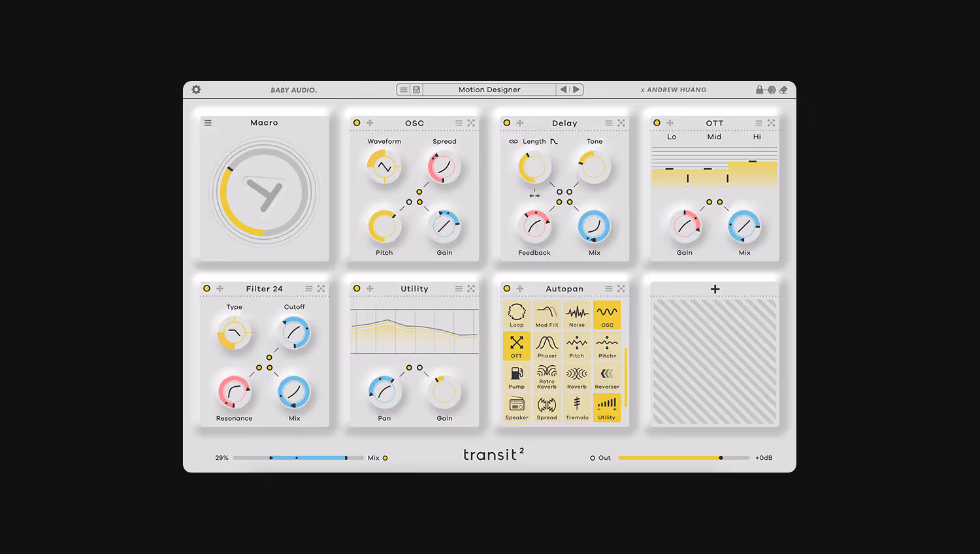Randomize the Filter 24 module dice icon
Image resolution: width=980 pixels, height=554 pixels.
point(321,288)
